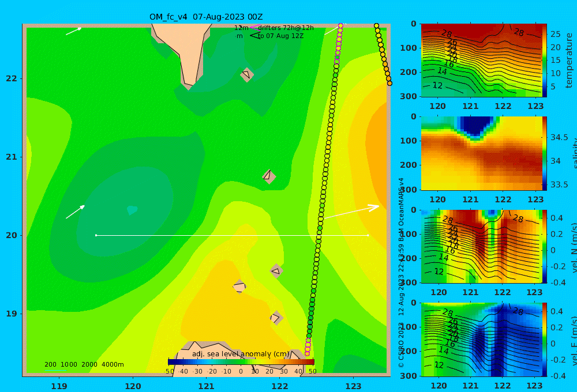577x392 pixels.
Task: Click the vel. E panel colorbar
Action: [545, 340]
